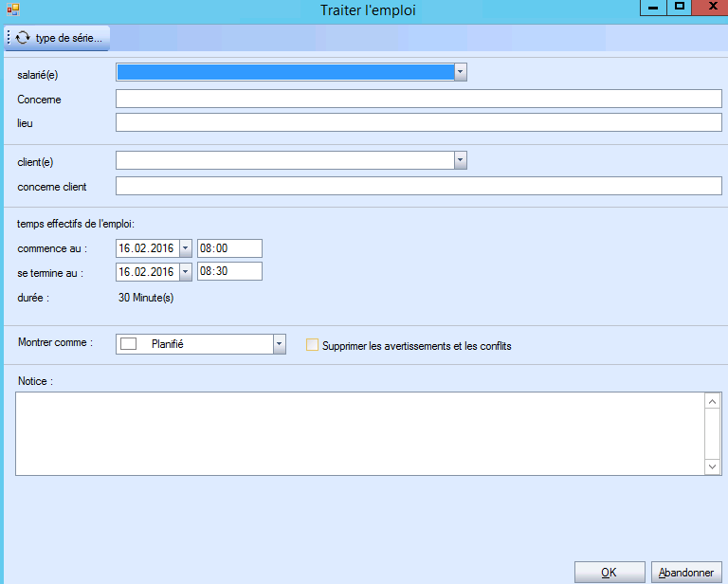
Task: Click the 'concerne client' text field
Action: tap(418, 186)
